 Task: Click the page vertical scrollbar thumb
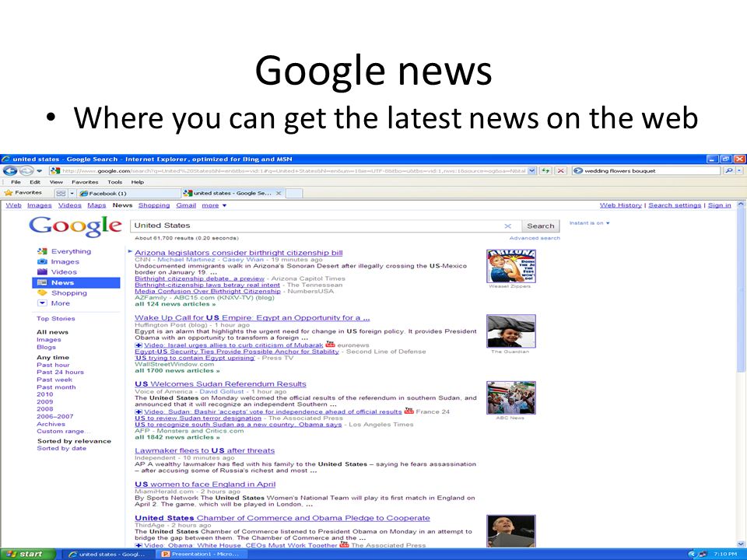741,290
